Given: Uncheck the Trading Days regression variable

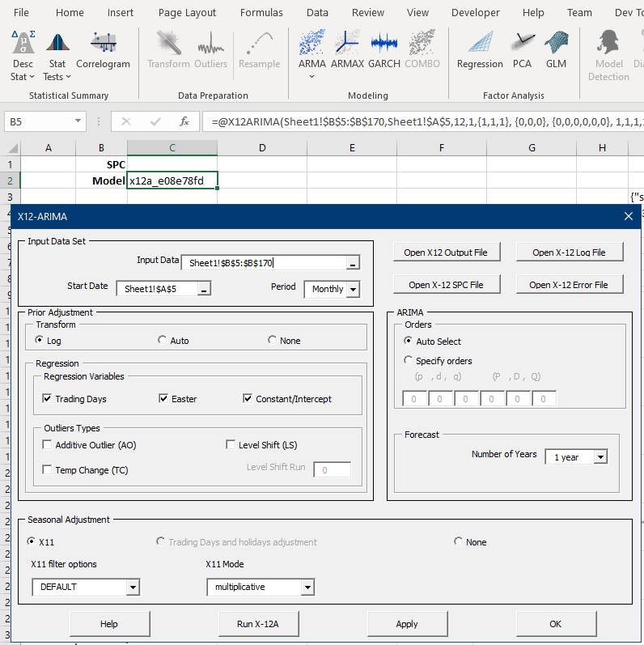Looking at the screenshot, I should (47, 398).
